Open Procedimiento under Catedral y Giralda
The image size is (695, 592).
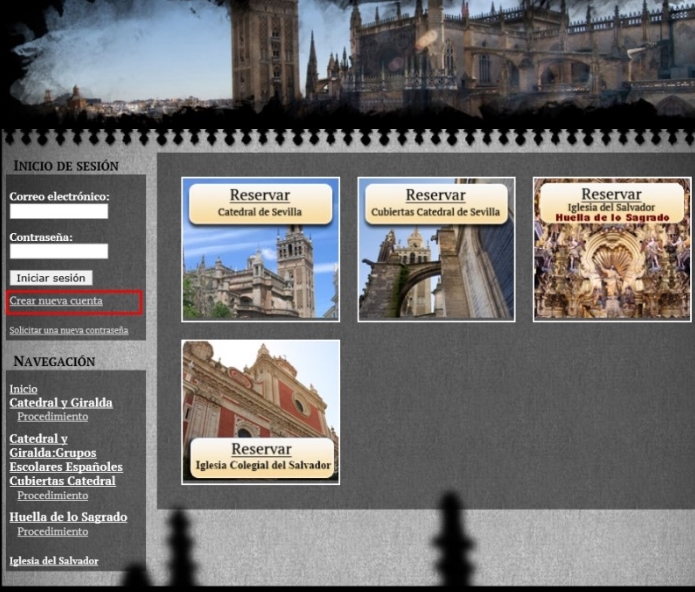click(52, 417)
